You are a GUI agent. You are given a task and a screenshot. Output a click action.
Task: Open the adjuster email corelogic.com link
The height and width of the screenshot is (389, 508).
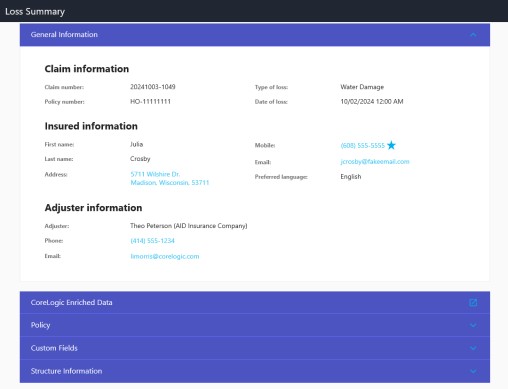click(165, 256)
